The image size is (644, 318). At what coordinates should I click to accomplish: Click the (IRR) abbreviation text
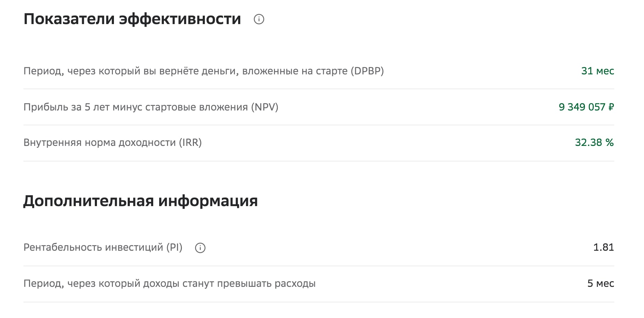[190, 142]
